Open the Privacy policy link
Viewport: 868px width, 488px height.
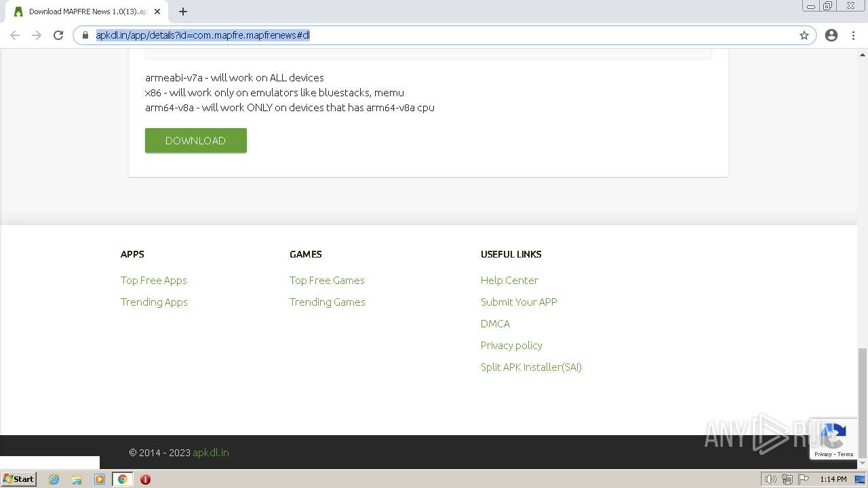(511, 345)
